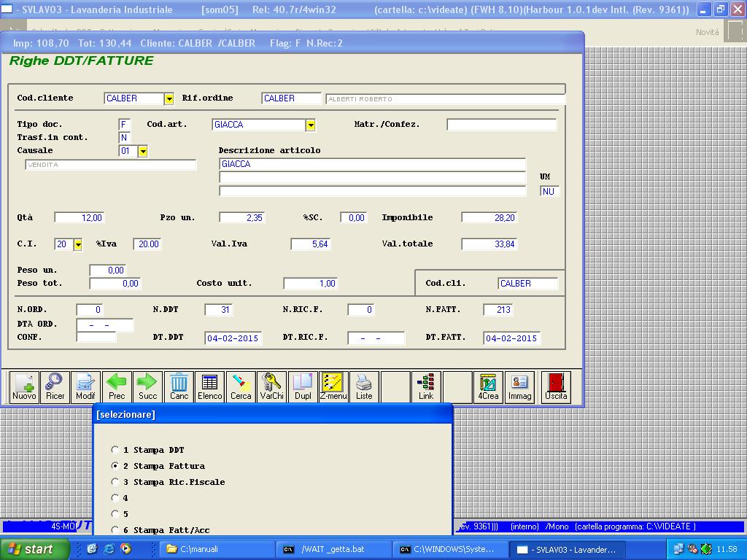Click Trasf.in cont. field N
747x560 pixels.
click(124, 138)
